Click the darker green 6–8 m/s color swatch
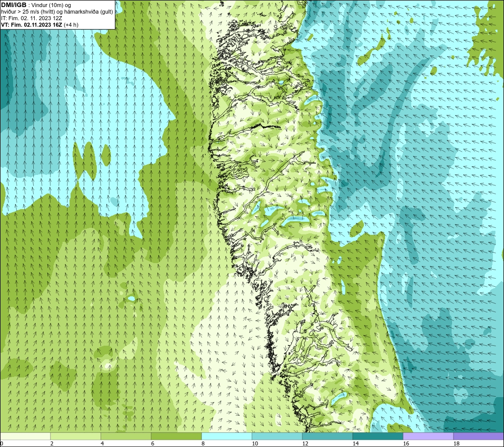504x447 pixels. (176, 436)
